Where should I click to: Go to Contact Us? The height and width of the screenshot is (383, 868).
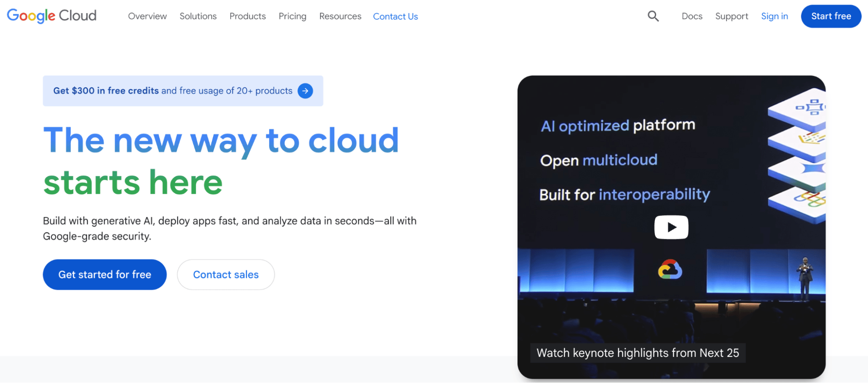[x=396, y=17]
